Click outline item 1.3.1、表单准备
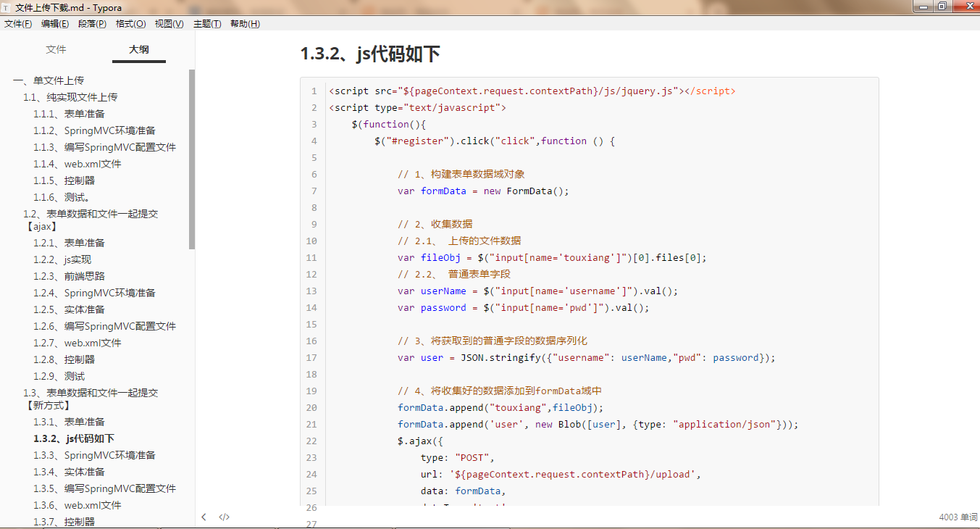The width and height of the screenshot is (980, 529). coord(69,422)
